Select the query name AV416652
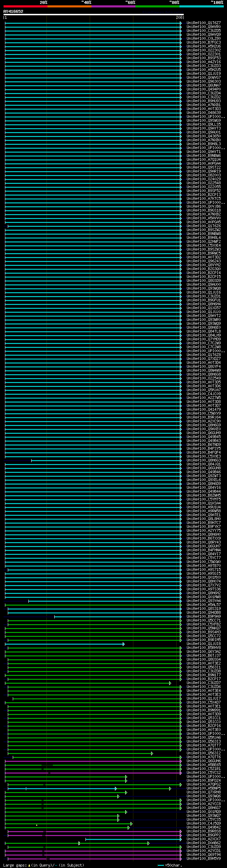 click(x=13, y=11)
